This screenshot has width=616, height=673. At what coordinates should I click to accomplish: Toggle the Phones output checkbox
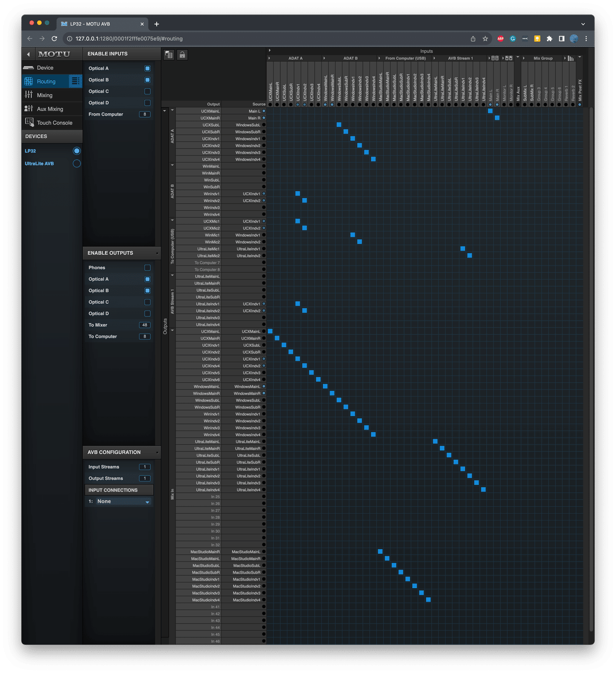(x=147, y=268)
